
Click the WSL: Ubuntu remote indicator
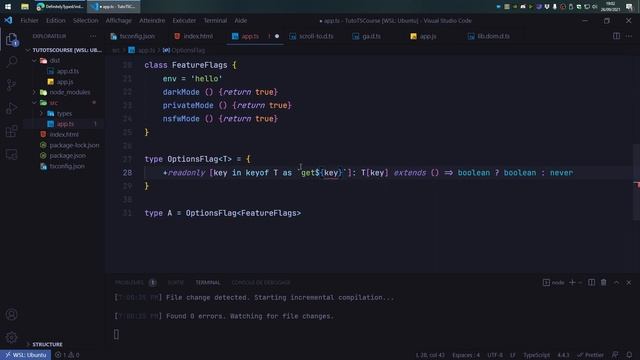[x=25, y=355]
